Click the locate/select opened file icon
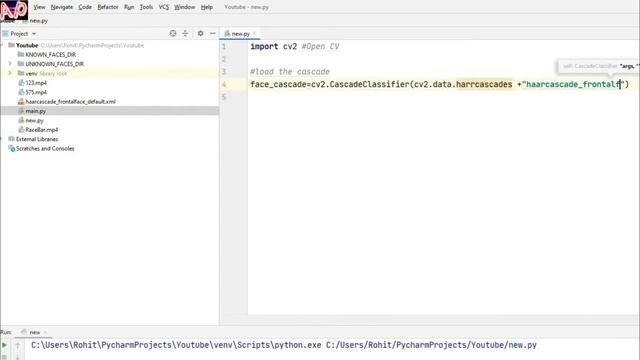The image size is (640, 360). [173, 33]
